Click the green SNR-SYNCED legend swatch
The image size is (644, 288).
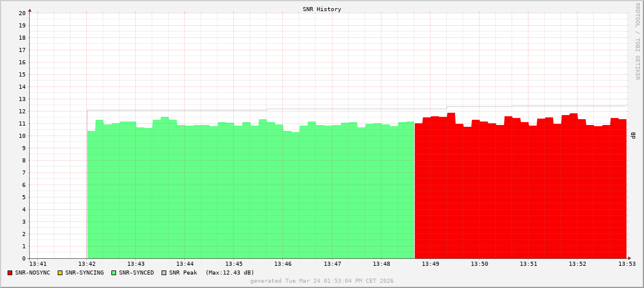[x=114, y=273]
